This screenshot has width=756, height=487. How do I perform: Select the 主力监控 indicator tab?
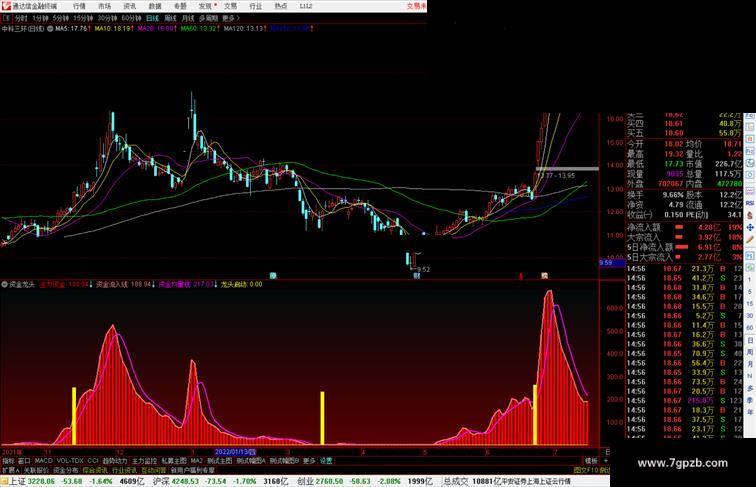click(144, 461)
